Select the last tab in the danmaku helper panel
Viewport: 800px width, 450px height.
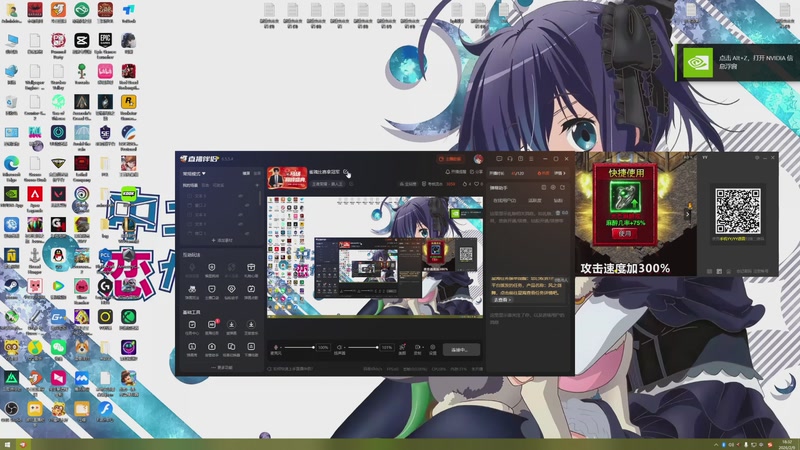click(x=558, y=201)
